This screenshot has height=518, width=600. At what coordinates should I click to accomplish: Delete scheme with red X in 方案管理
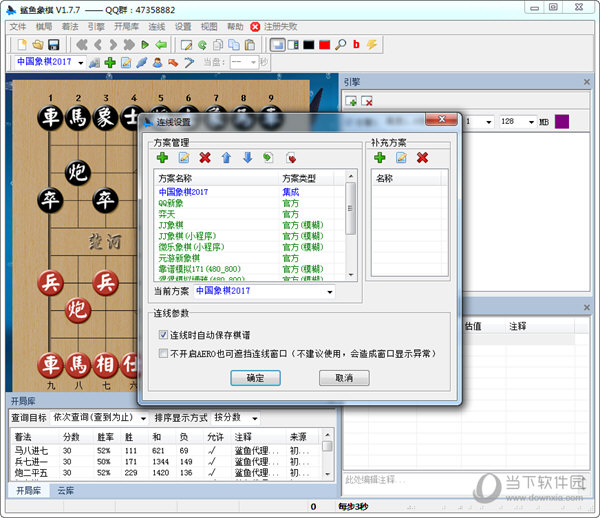pos(205,157)
